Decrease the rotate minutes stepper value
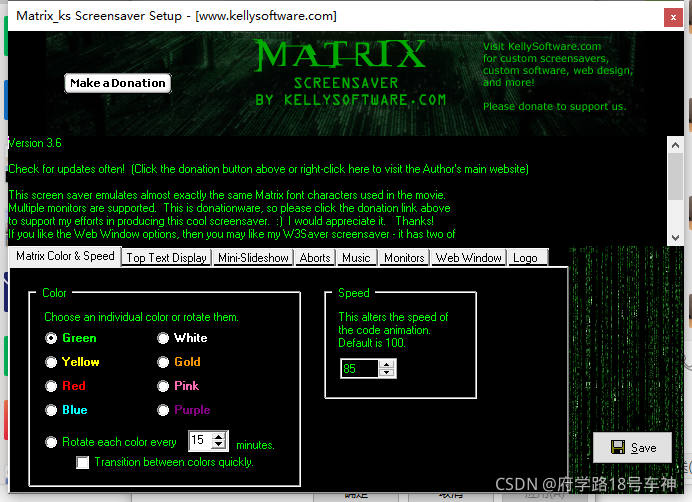Image resolution: width=692 pixels, height=502 pixels. pyautogui.click(x=219, y=445)
